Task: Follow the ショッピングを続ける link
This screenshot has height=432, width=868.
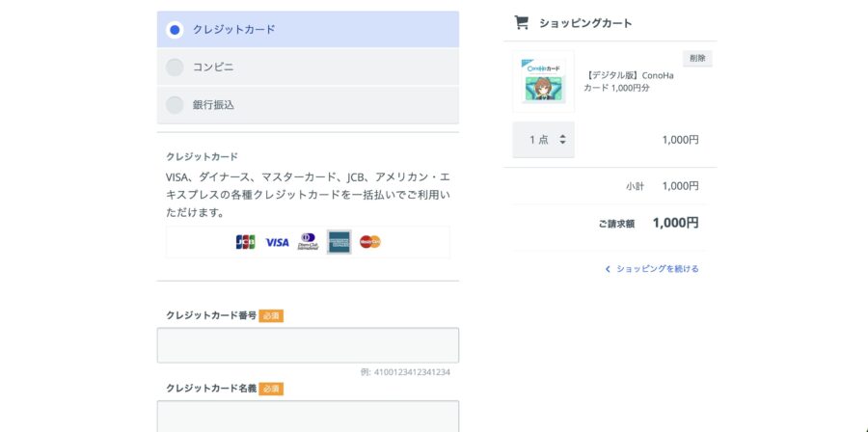Action: point(657,269)
